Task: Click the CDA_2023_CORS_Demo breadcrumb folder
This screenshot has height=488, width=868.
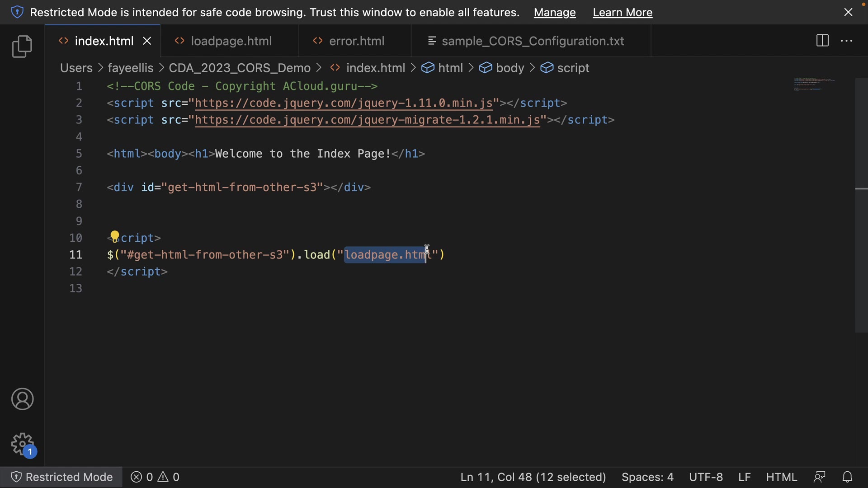Action: 240,68
